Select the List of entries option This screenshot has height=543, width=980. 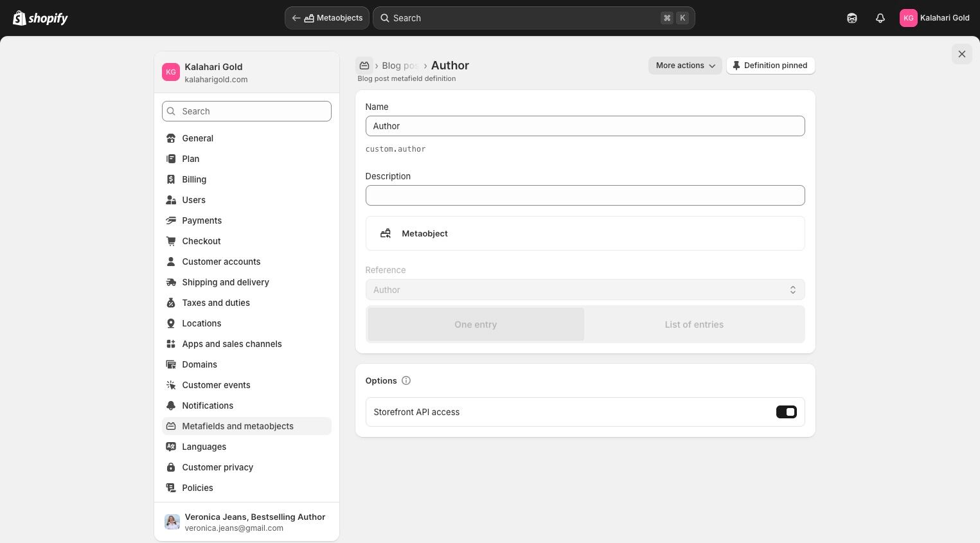(x=694, y=325)
